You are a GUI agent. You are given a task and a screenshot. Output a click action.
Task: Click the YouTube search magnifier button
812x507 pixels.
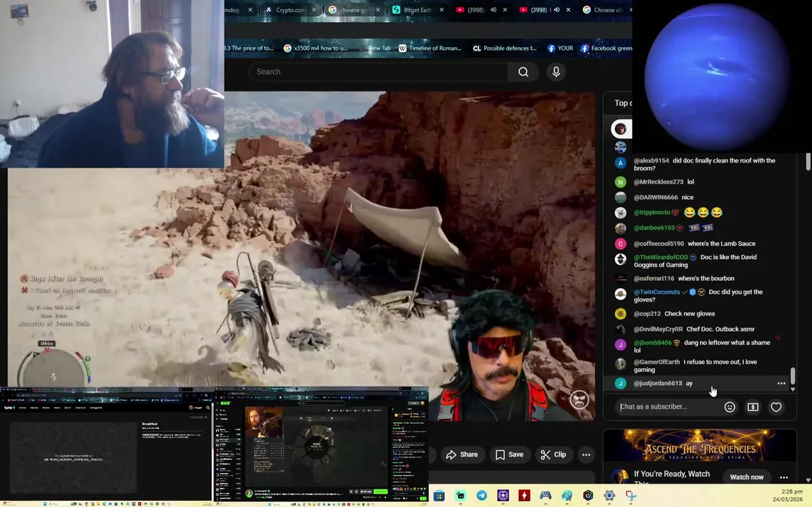point(523,72)
